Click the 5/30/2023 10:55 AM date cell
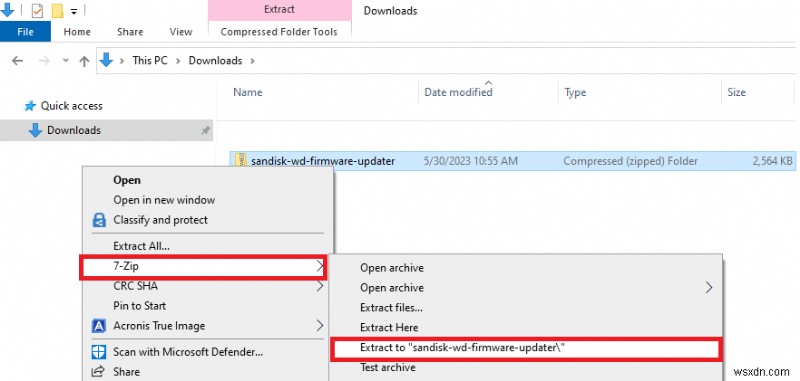 coord(471,161)
